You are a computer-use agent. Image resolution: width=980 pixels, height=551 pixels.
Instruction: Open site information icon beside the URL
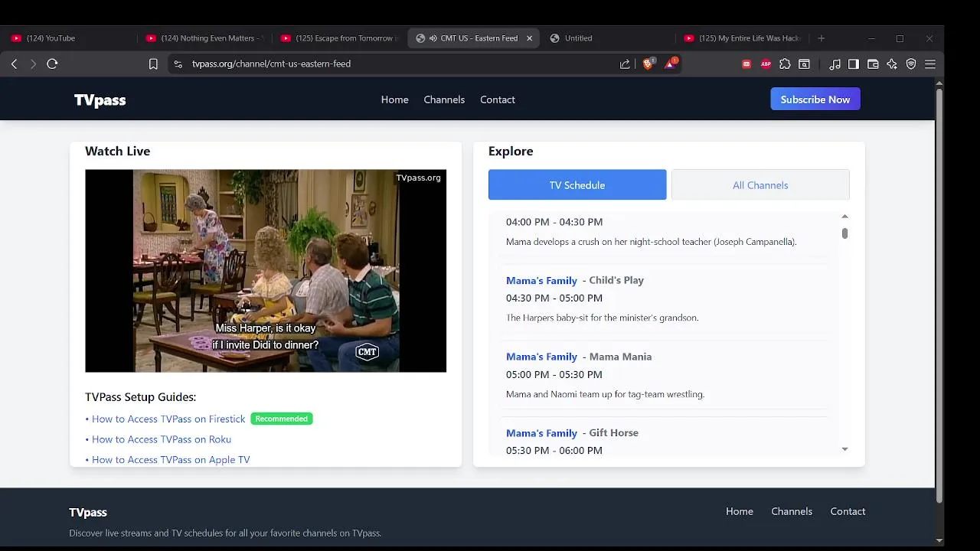coord(178,64)
